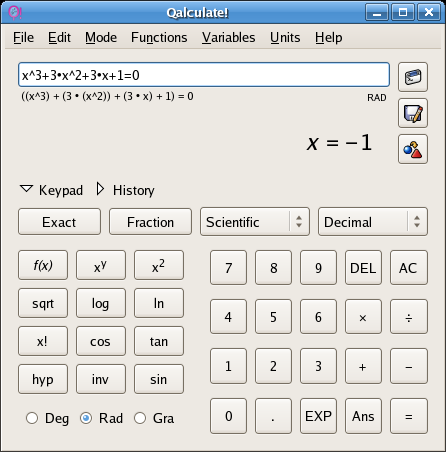Toggle the inv modifier button

coord(101,379)
